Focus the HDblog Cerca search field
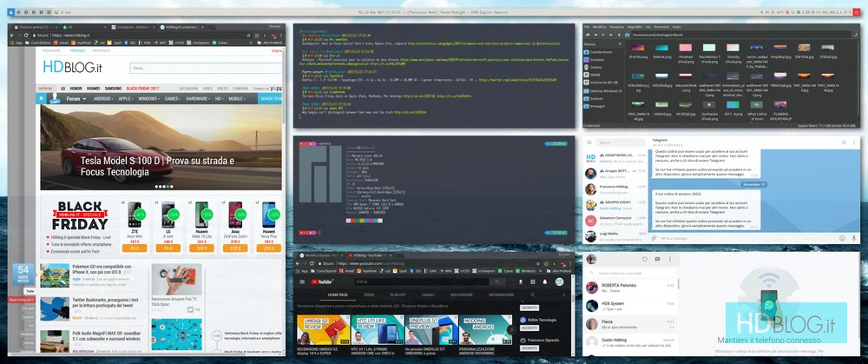This screenshot has width=868, height=364. pyautogui.click(x=206, y=68)
